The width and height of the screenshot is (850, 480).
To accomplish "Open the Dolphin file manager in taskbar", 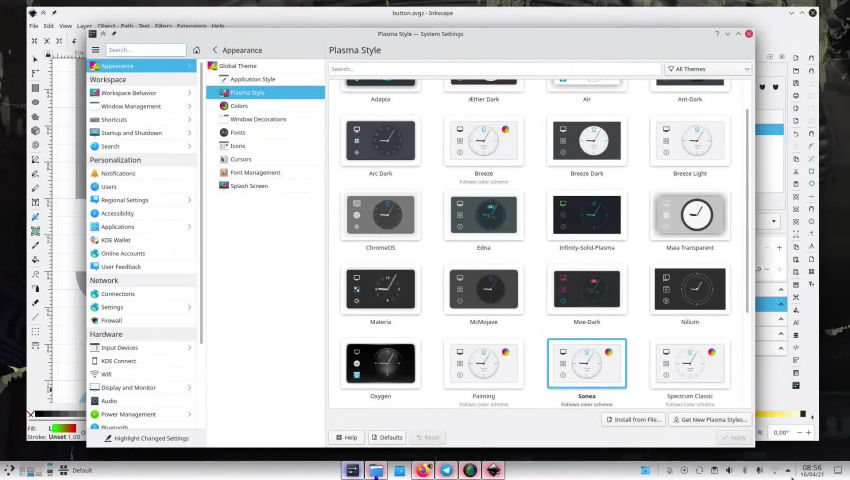I will coord(376,470).
